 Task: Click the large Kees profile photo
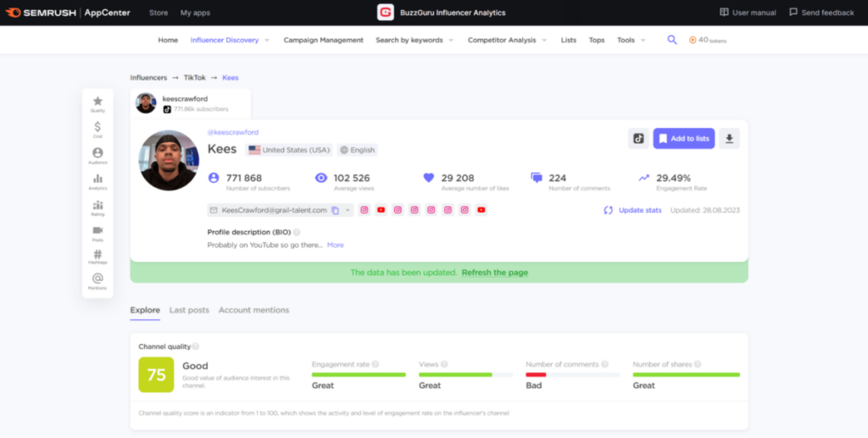point(169,160)
